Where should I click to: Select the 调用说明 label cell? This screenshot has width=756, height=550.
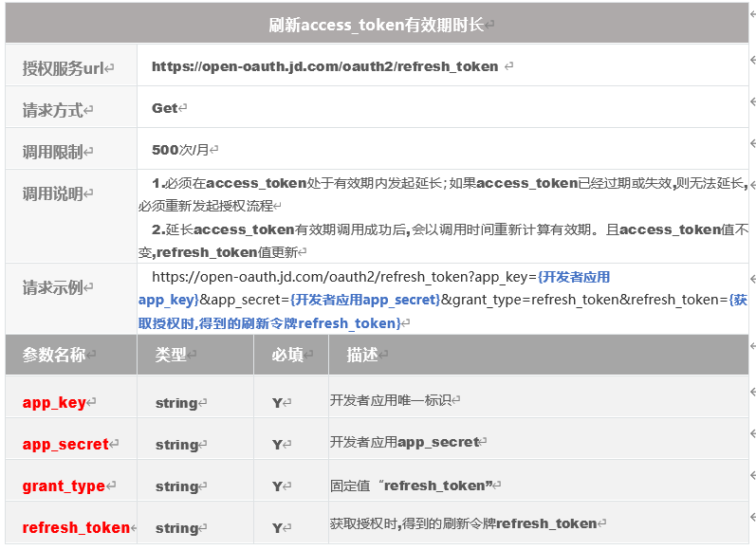[x=71, y=216]
